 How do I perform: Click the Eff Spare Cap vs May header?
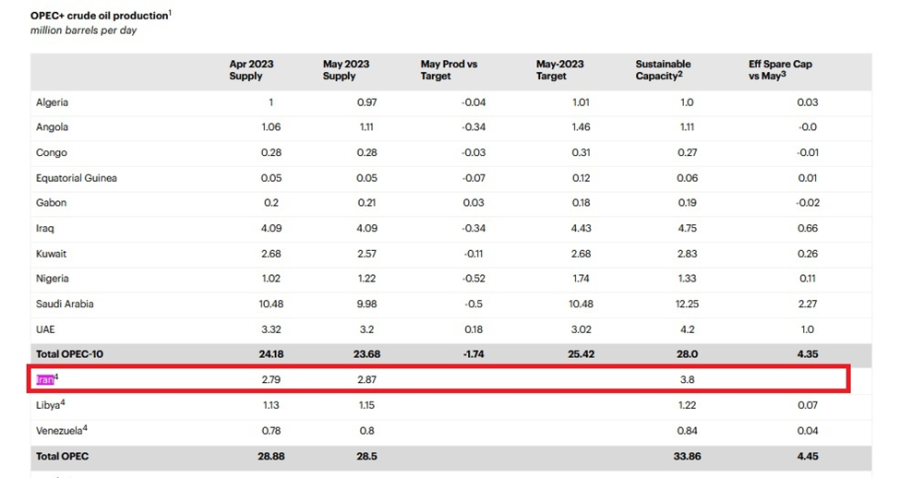tap(780, 70)
